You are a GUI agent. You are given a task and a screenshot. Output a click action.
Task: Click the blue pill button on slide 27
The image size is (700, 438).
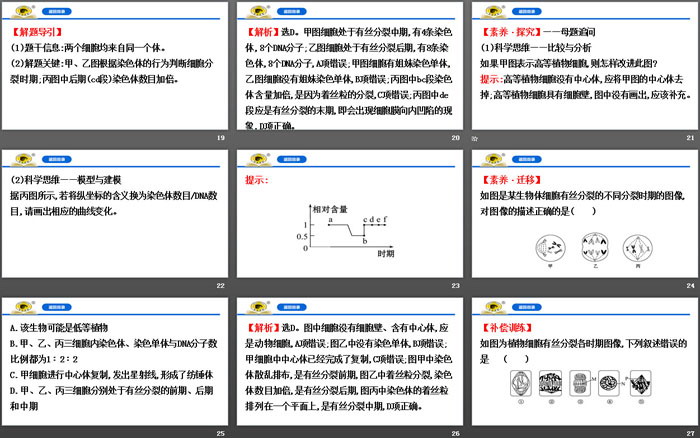point(527,307)
